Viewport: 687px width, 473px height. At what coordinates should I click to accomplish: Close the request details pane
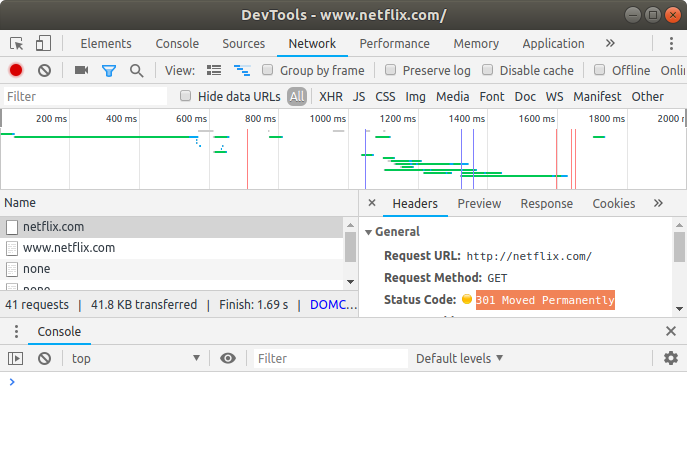click(x=372, y=203)
